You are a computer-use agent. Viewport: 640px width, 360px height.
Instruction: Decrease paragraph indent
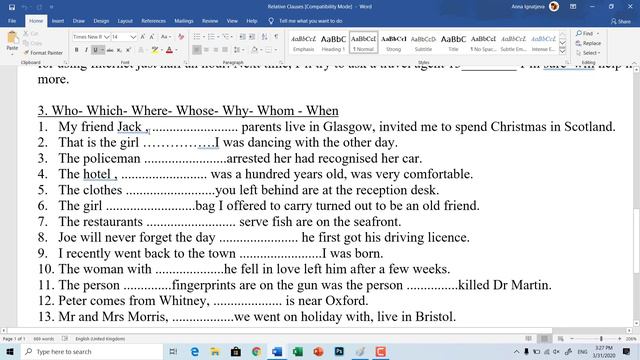242,37
